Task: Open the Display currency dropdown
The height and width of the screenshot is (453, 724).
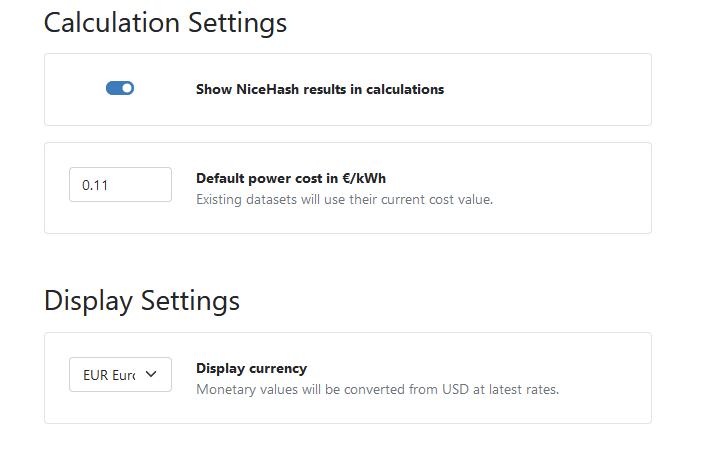Action: click(121, 374)
